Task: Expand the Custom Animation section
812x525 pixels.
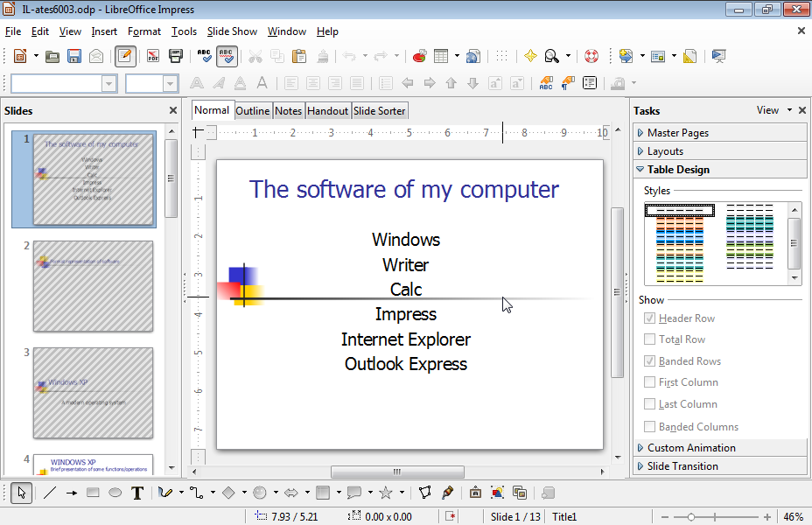Action: (x=720, y=448)
